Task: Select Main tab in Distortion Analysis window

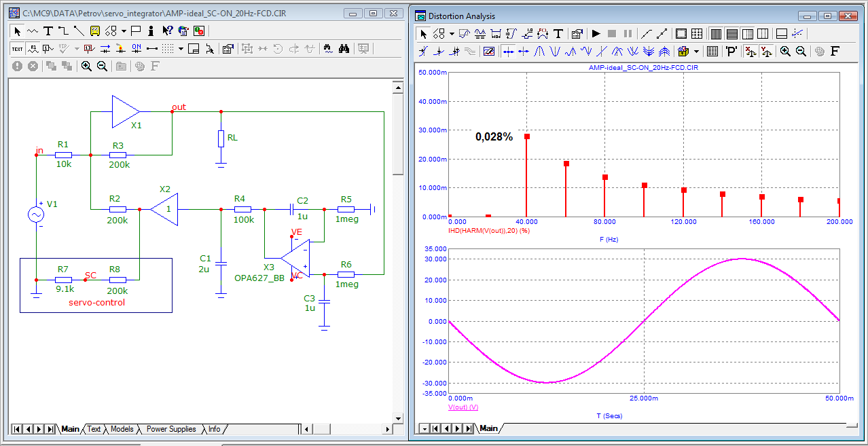Action: click(x=488, y=428)
